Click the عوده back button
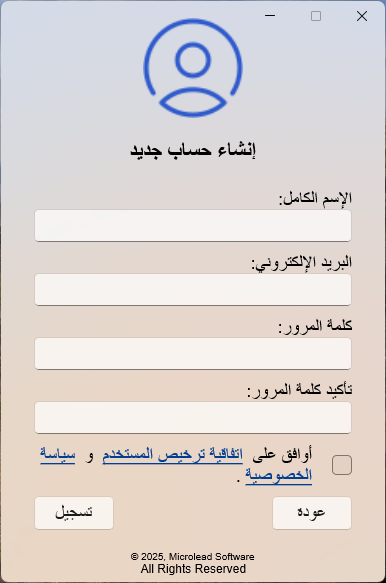The width and height of the screenshot is (386, 583). click(x=312, y=513)
